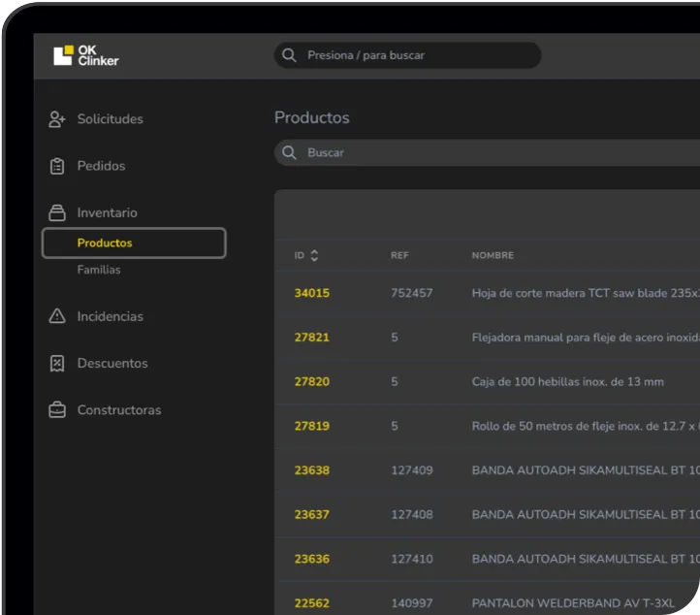Click the Constructoras briefcase icon
The width and height of the screenshot is (700, 615).
(x=57, y=410)
